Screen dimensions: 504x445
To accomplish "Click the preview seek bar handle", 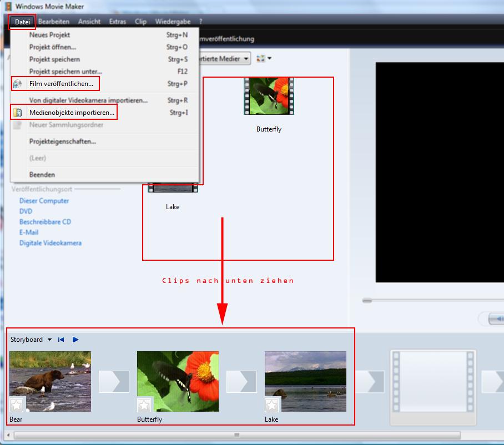I will click(x=367, y=301).
